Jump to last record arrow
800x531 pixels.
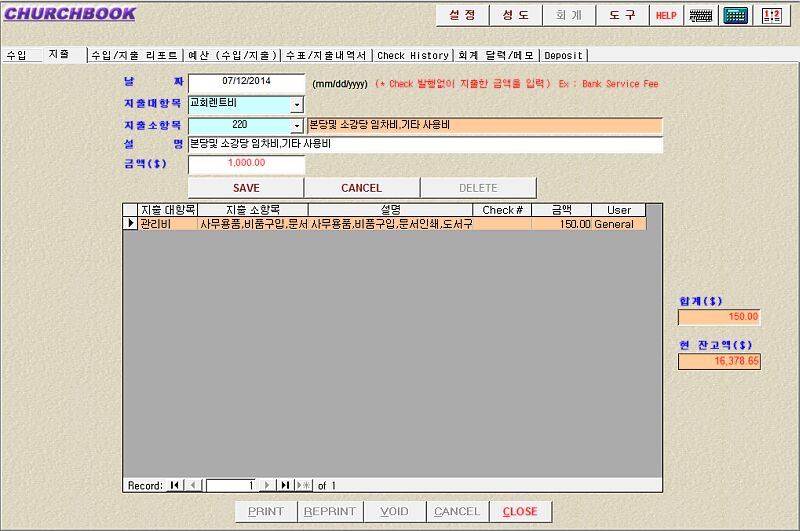[x=285, y=485]
